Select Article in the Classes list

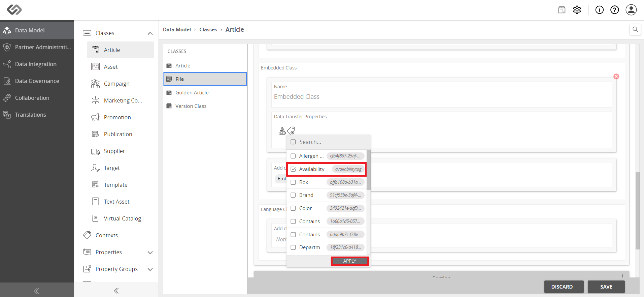click(205, 65)
